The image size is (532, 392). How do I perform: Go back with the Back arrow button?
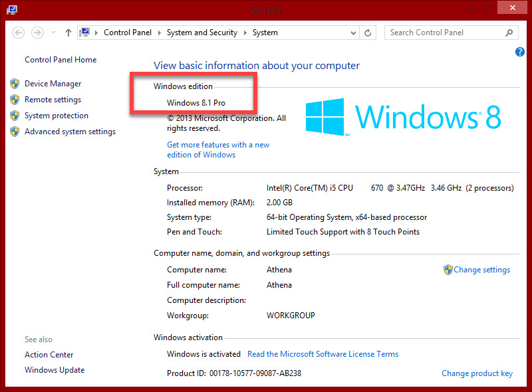click(19, 33)
